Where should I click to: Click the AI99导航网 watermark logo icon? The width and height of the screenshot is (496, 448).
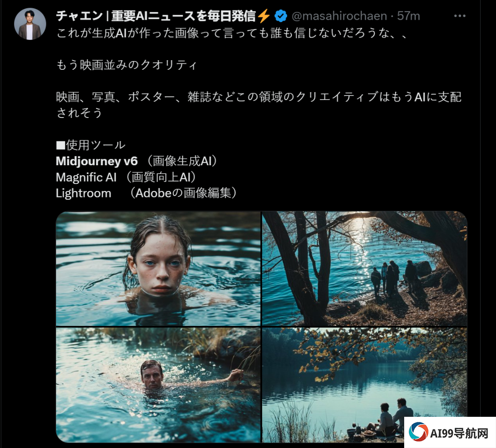coord(418,432)
